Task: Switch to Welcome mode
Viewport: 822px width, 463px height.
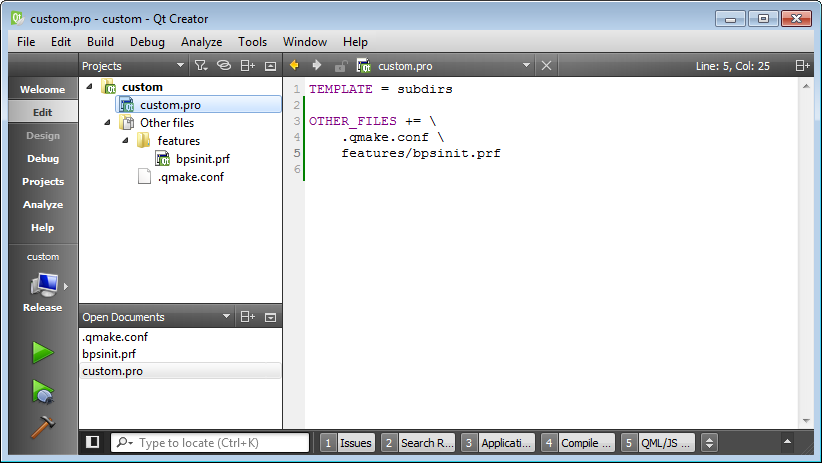Action: pyautogui.click(x=43, y=89)
